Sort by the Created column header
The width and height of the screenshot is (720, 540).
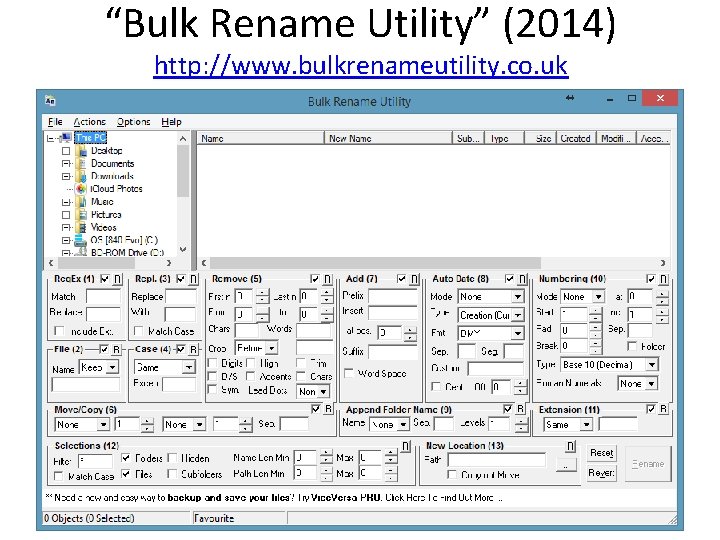576,138
